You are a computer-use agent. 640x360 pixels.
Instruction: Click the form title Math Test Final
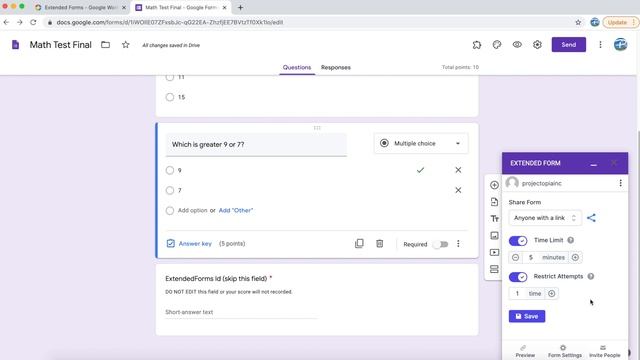[x=60, y=45]
